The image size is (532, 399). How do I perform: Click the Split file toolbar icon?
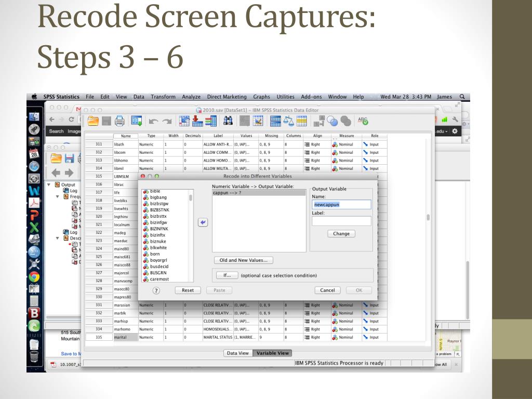click(275, 121)
